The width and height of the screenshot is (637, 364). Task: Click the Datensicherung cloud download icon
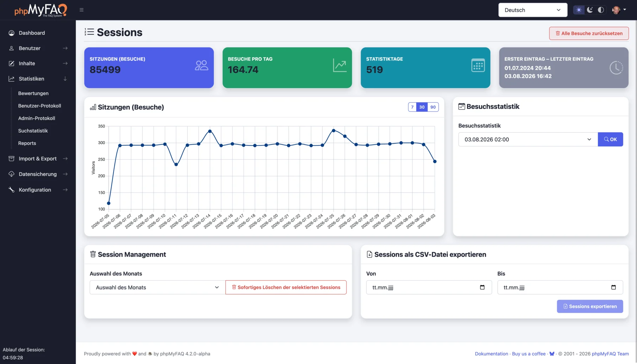pos(11,174)
